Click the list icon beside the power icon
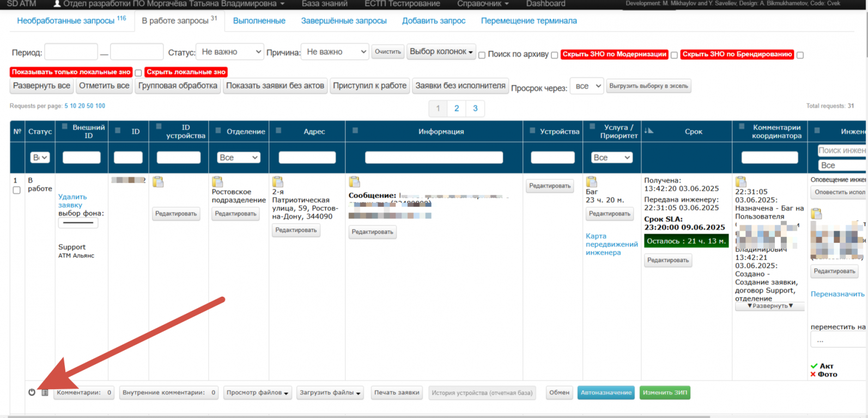 click(x=45, y=392)
